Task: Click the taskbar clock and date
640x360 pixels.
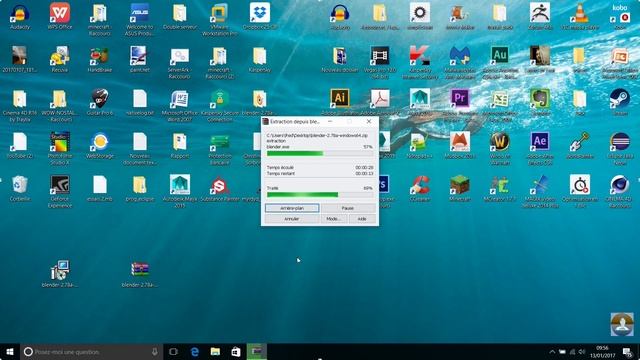Action: pyautogui.click(x=602, y=352)
